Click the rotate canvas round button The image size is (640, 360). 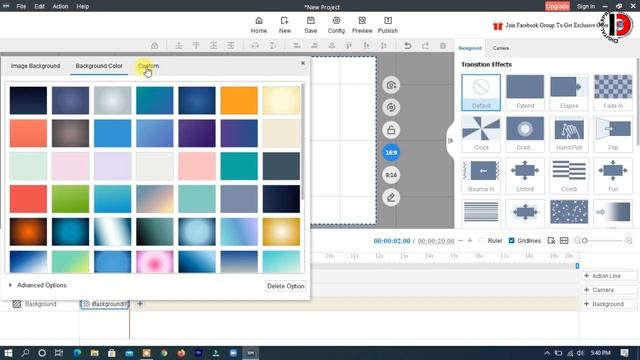pyautogui.click(x=391, y=107)
